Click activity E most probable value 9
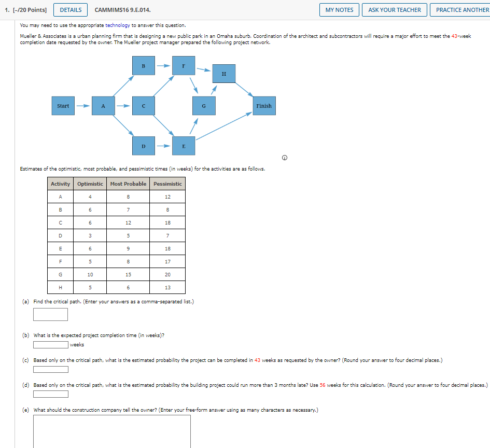Viewport: 490px width, 448px height. pyautogui.click(x=128, y=249)
